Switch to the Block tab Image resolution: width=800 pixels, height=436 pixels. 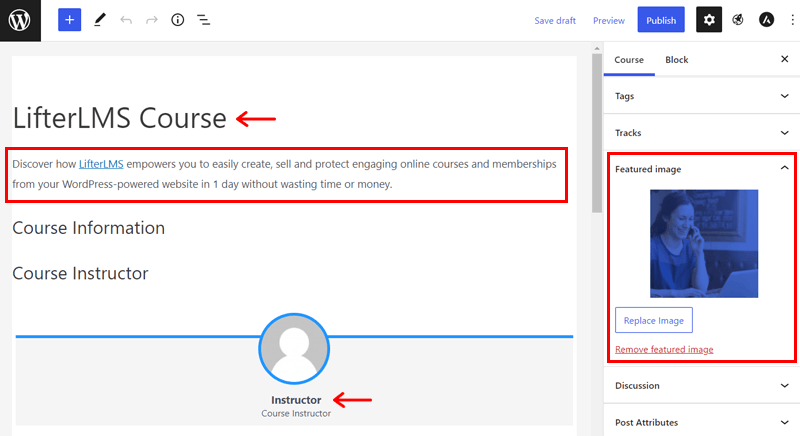pos(677,60)
